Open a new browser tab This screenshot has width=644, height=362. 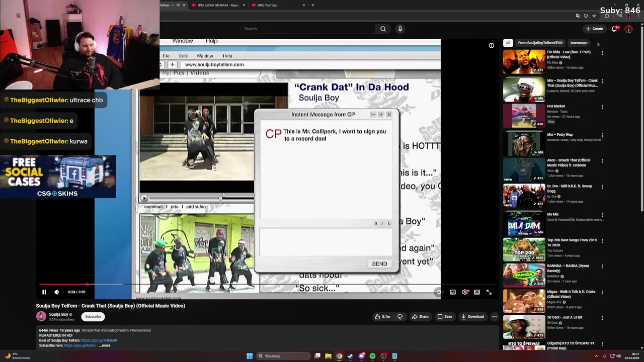coord(313,5)
